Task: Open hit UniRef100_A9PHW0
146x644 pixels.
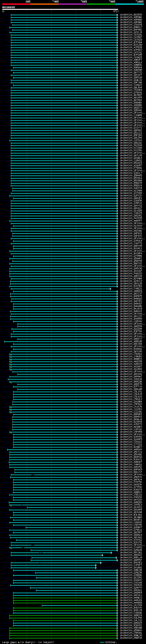Action: coord(131,17)
